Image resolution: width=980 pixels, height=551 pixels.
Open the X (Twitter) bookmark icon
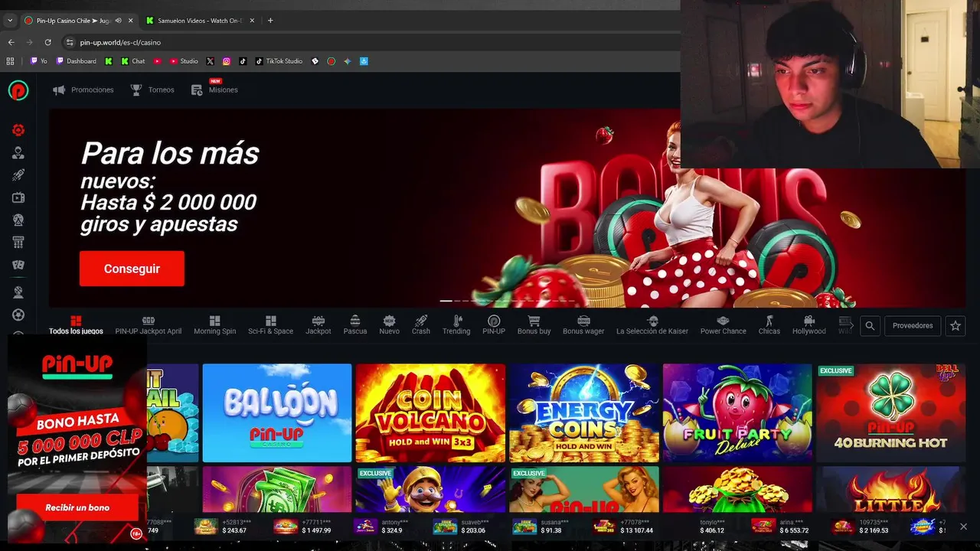tap(210, 61)
